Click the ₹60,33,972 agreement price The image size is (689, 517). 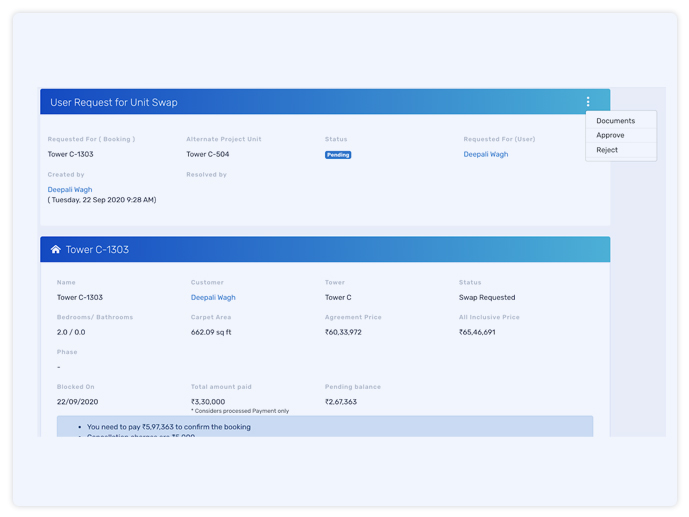pyautogui.click(x=343, y=332)
